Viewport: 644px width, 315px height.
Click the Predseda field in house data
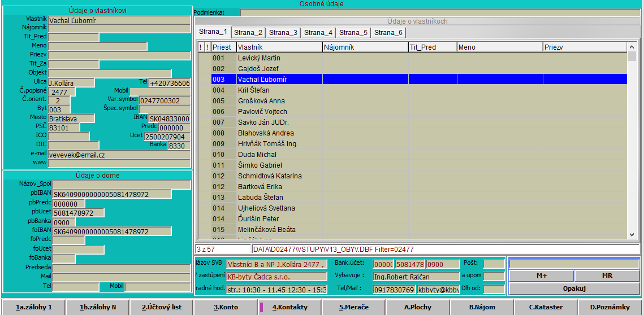click(x=122, y=268)
